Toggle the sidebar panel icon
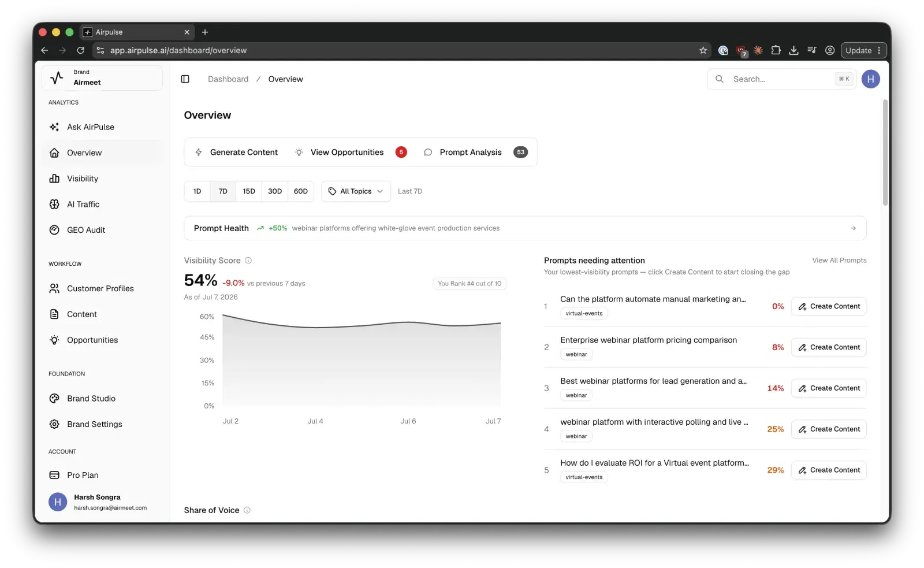The width and height of the screenshot is (924, 568). coord(185,79)
